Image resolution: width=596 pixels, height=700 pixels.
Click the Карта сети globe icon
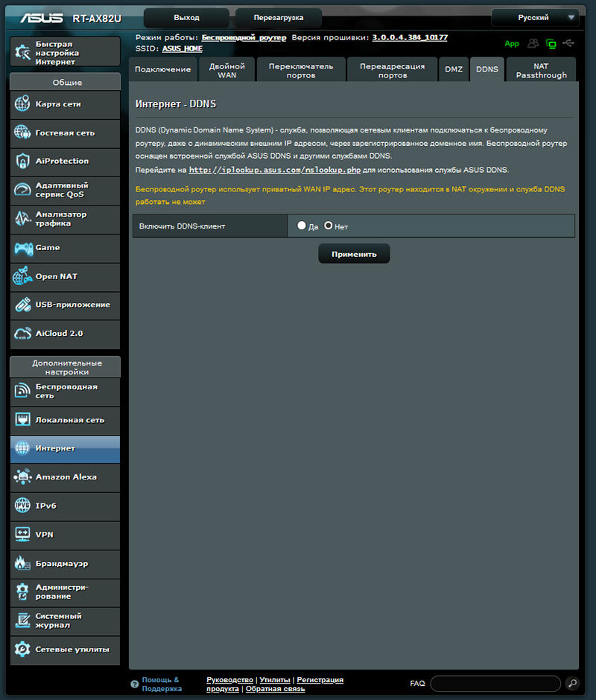click(x=22, y=104)
